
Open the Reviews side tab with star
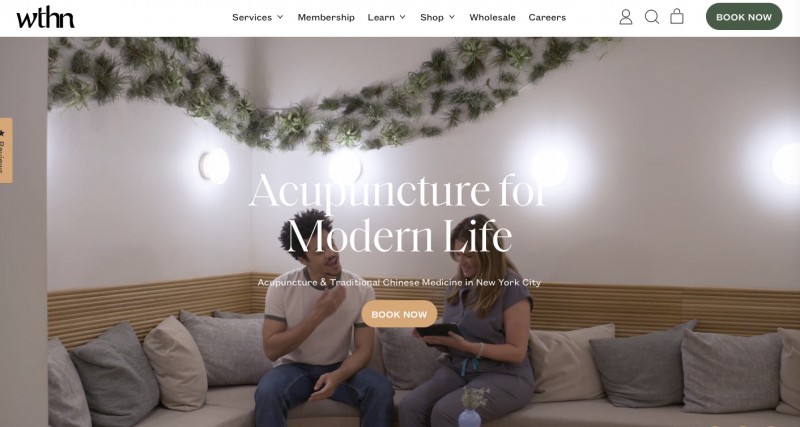coord(5,150)
